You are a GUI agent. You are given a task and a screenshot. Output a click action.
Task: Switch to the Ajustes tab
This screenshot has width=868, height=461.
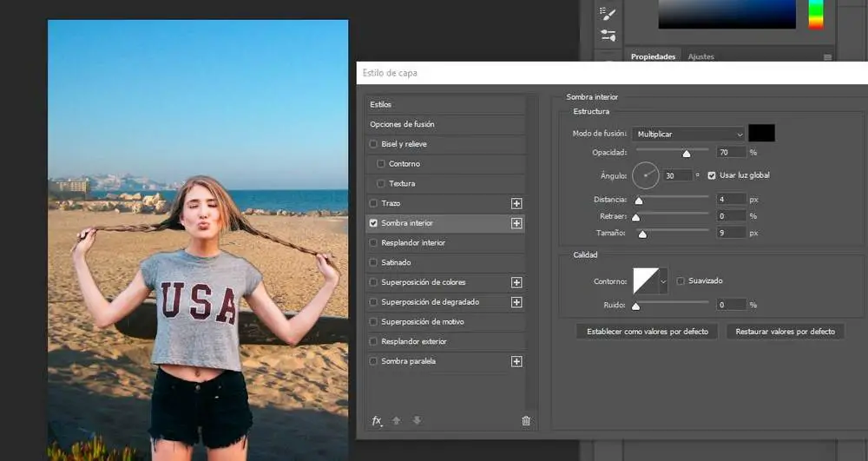[700, 57]
